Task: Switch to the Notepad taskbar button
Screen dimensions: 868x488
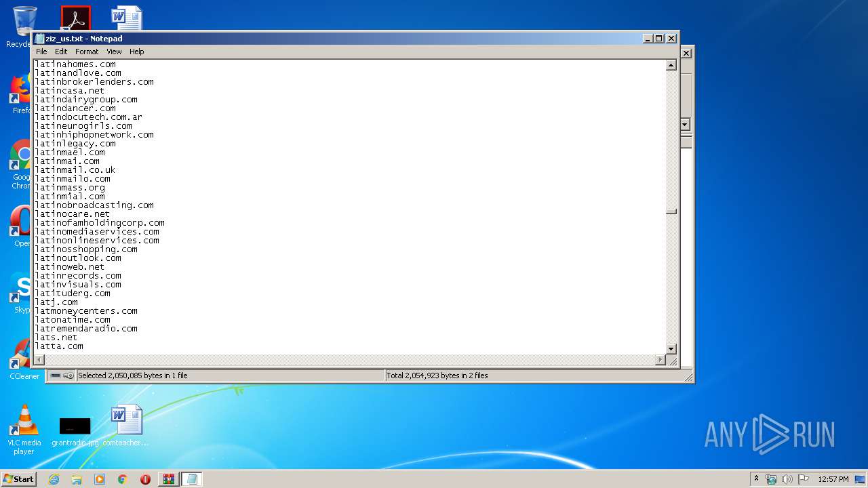Action: (191, 479)
